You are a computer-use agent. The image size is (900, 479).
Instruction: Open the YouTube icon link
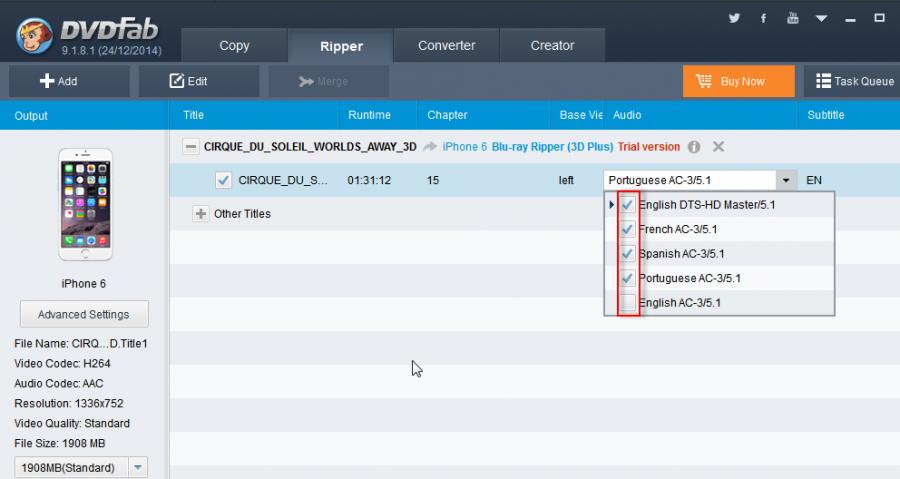point(793,18)
